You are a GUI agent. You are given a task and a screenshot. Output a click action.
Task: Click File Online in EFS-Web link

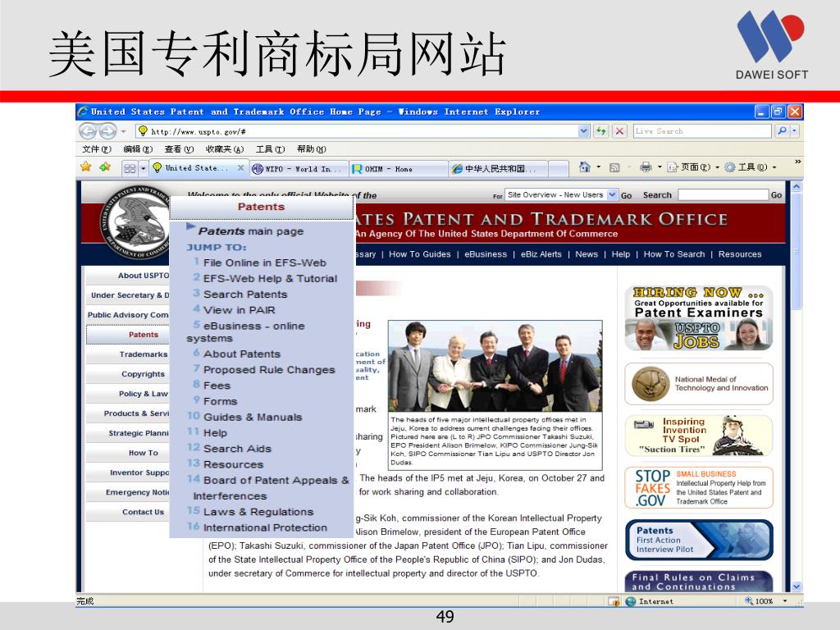(x=265, y=262)
